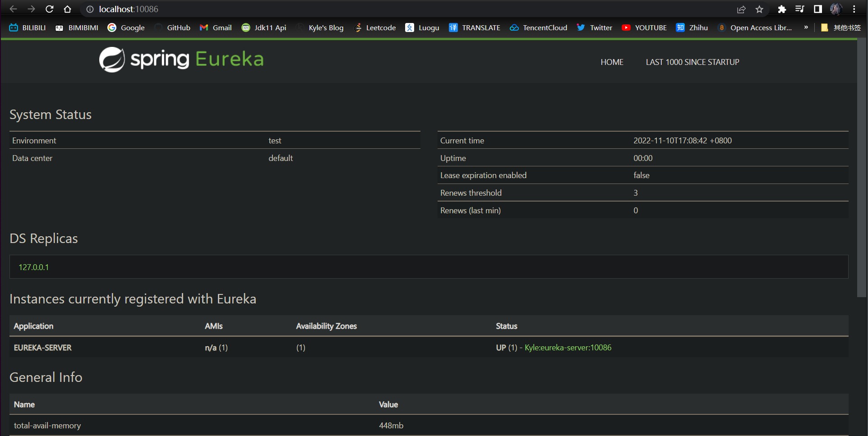
Task: Toggle the bookmark star for this page
Action: [759, 9]
